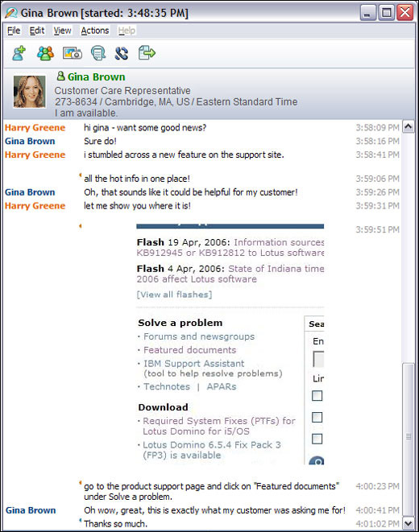Viewport: 419px width, 532px height.
Task: Click the chat transcript scrollbar thumb
Action: (409, 439)
